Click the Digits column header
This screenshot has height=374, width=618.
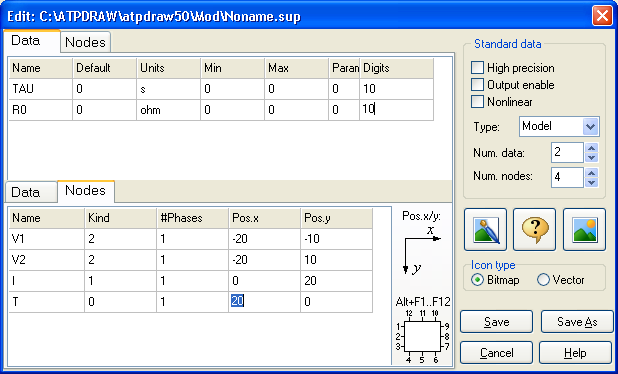[x=396, y=68]
